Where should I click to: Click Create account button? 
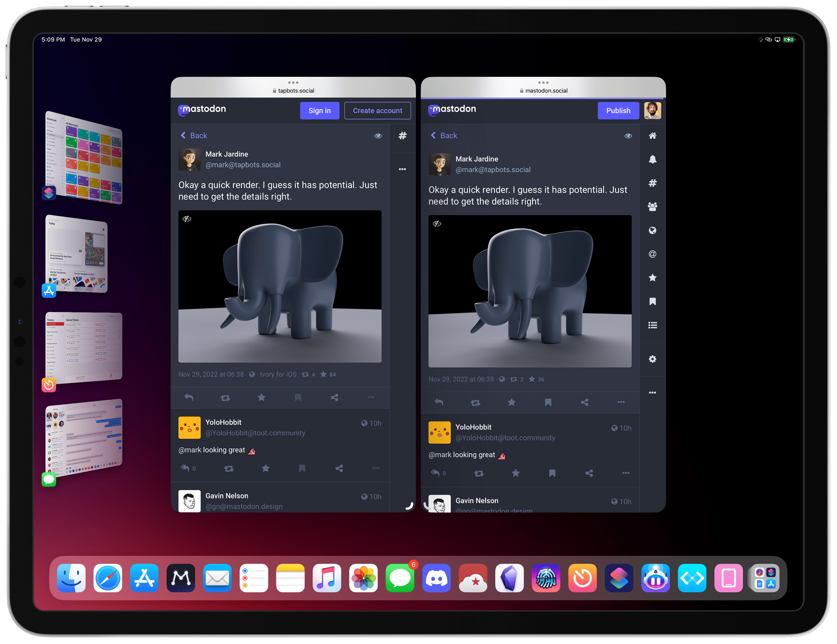[x=378, y=111]
